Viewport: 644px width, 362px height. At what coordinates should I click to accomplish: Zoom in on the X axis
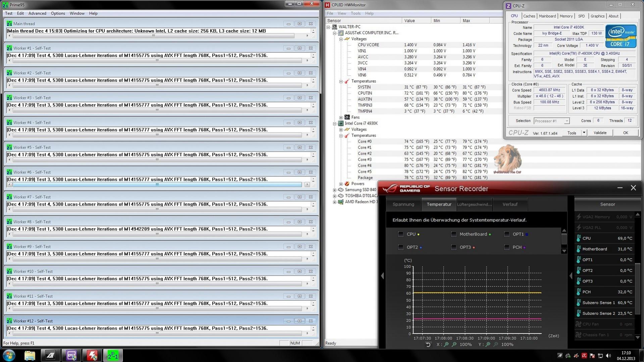(x=446, y=345)
